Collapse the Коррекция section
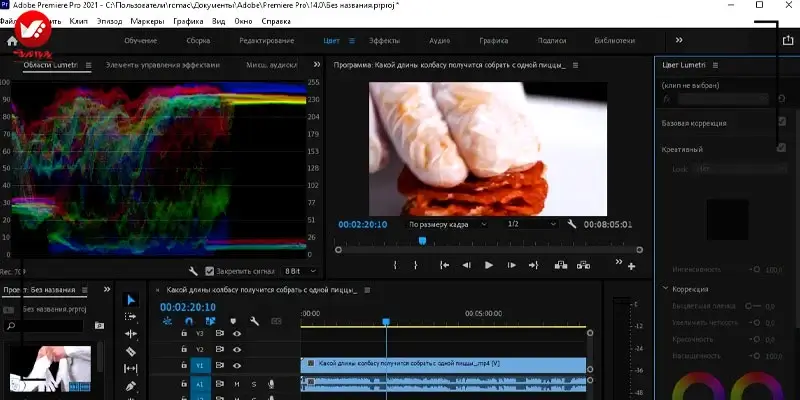This screenshot has width=800, height=400. click(665, 288)
